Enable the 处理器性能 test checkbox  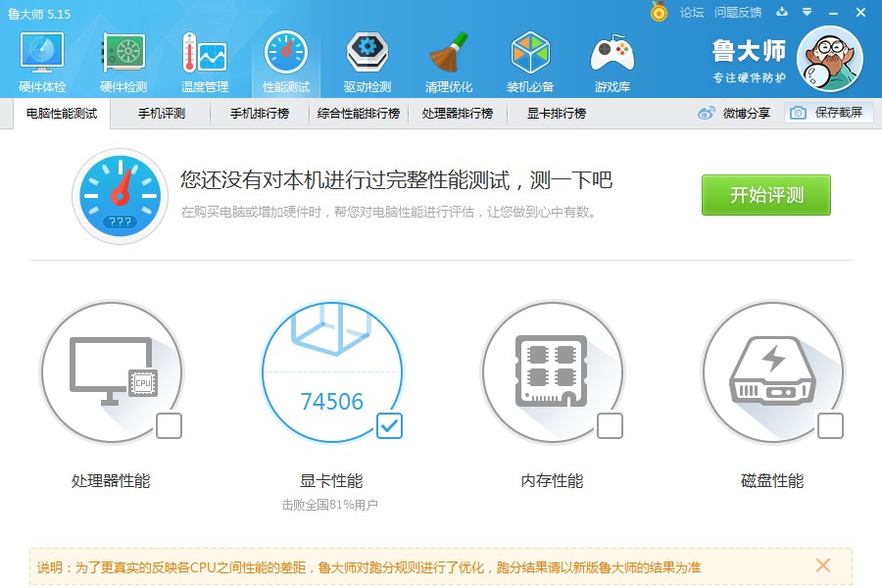pyautogui.click(x=169, y=426)
